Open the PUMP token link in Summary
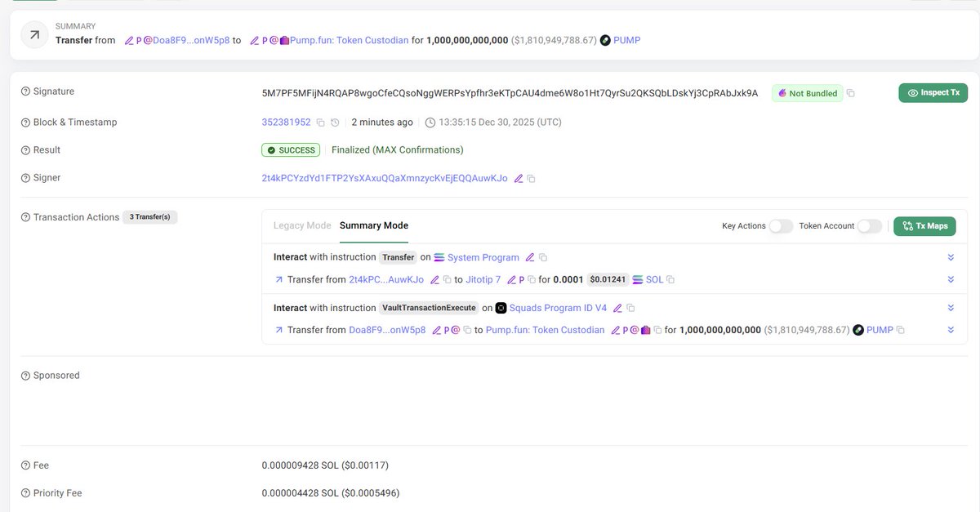This screenshot has height=512, width=980. tap(626, 40)
